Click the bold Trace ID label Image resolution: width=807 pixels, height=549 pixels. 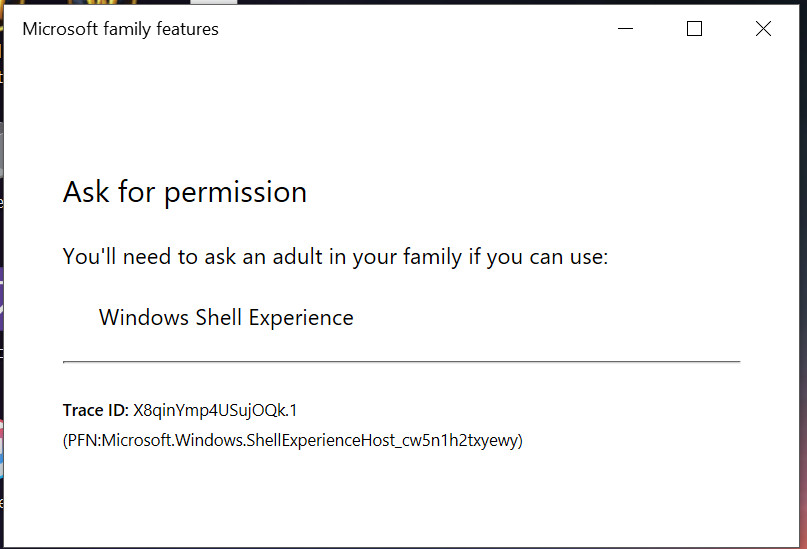pyautogui.click(x=95, y=410)
